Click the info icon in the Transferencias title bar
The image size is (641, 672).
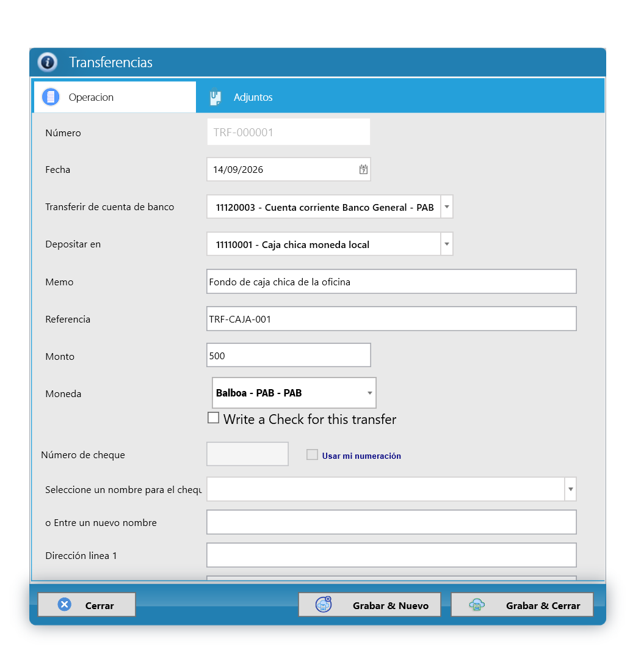[48, 62]
